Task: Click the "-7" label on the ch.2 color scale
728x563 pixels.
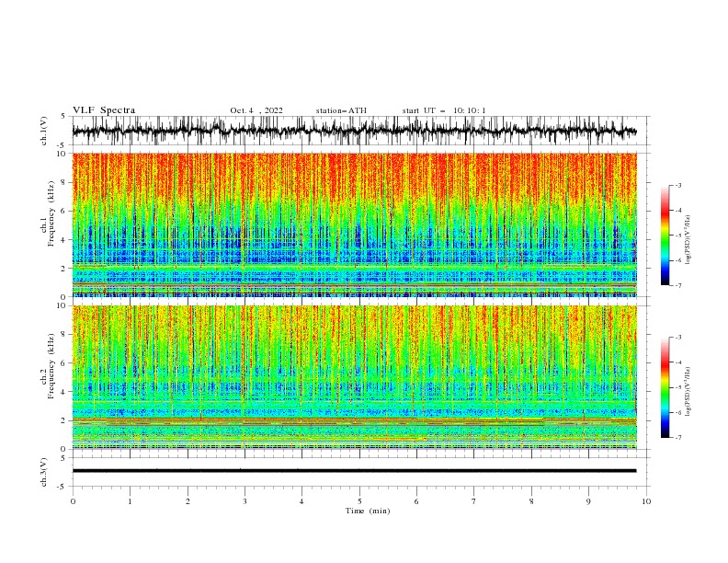Action: pyautogui.click(x=678, y=437)
